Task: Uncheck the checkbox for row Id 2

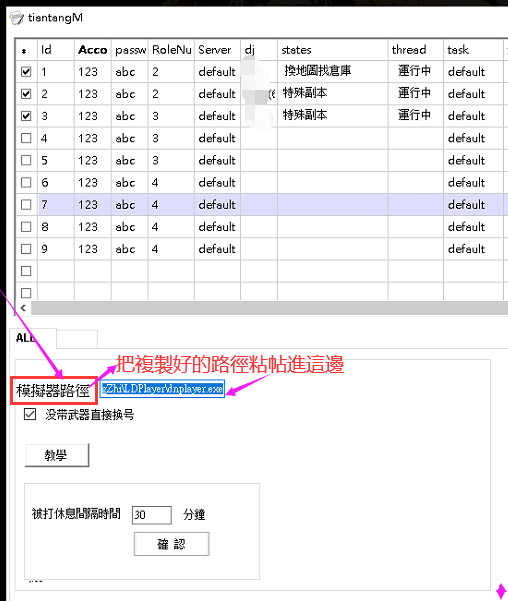Action: pyautogui.click(x=26, y=94)
